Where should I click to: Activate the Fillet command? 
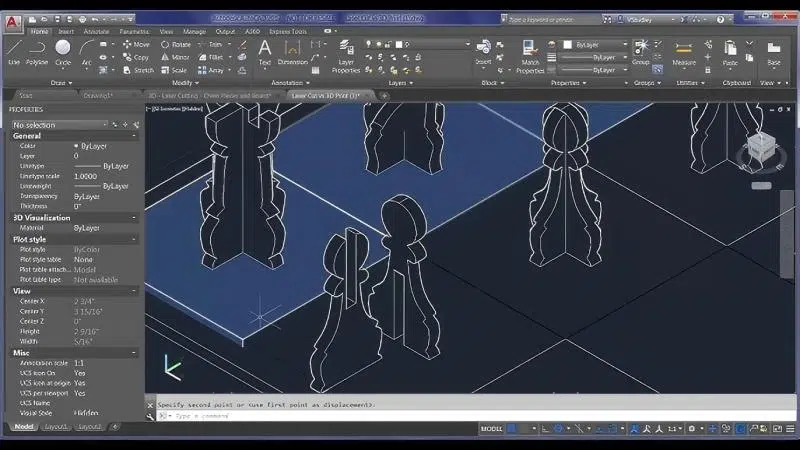coord(211,57)
